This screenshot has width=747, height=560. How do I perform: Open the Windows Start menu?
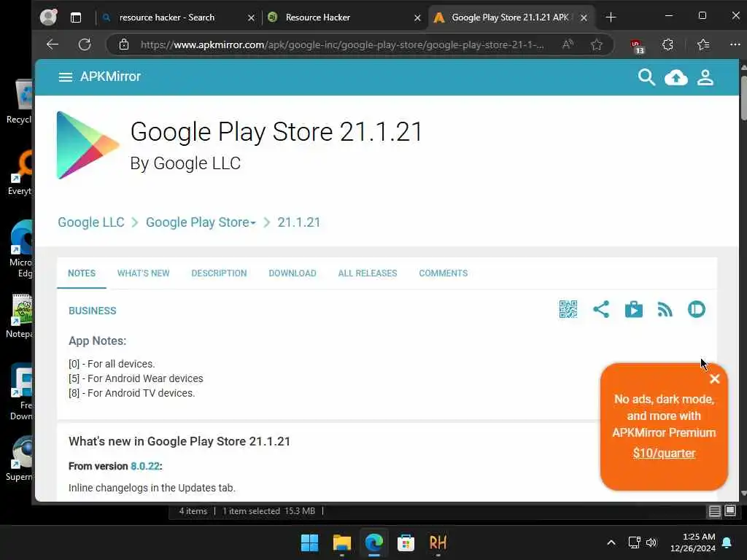tap(309, 542)
